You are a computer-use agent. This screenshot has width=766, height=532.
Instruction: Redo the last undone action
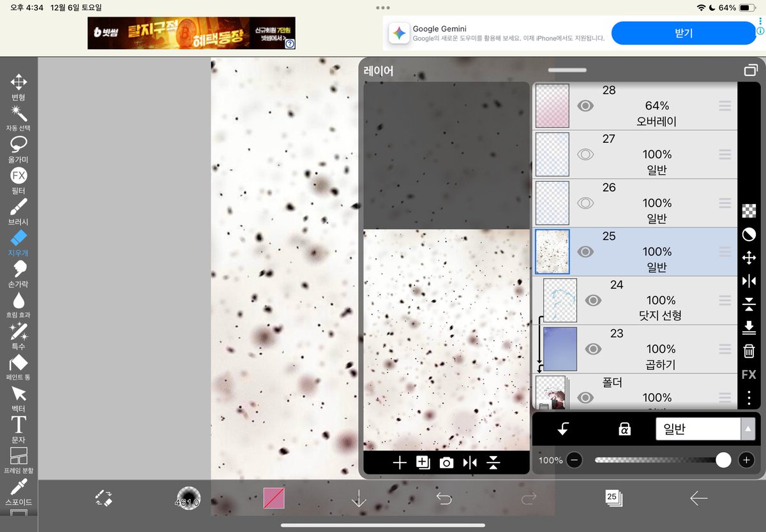529,498
